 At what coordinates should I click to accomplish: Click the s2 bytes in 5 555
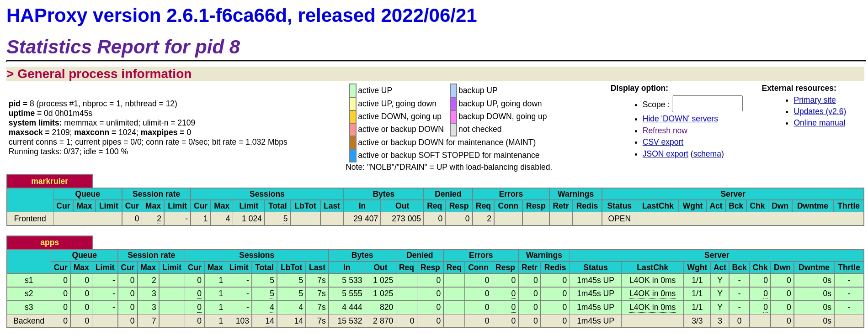pos(352,293)
